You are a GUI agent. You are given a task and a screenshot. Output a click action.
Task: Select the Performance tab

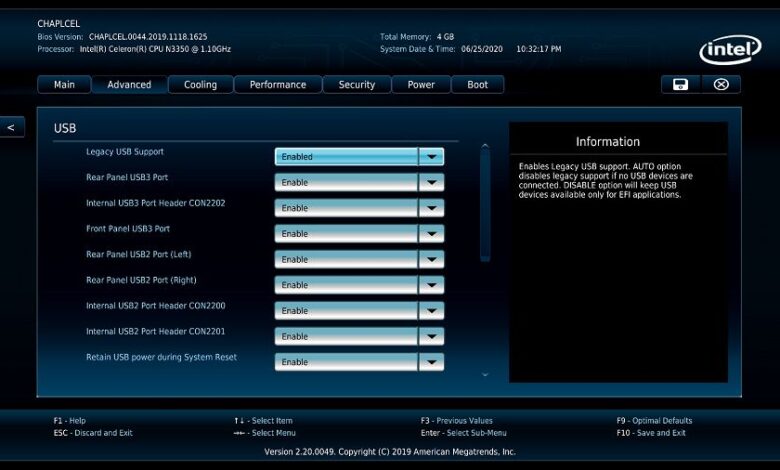(278, 85)
